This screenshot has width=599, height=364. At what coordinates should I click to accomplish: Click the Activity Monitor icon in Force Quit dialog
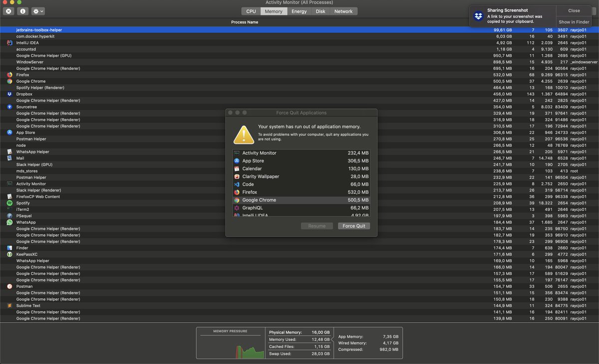pos(237,153)
